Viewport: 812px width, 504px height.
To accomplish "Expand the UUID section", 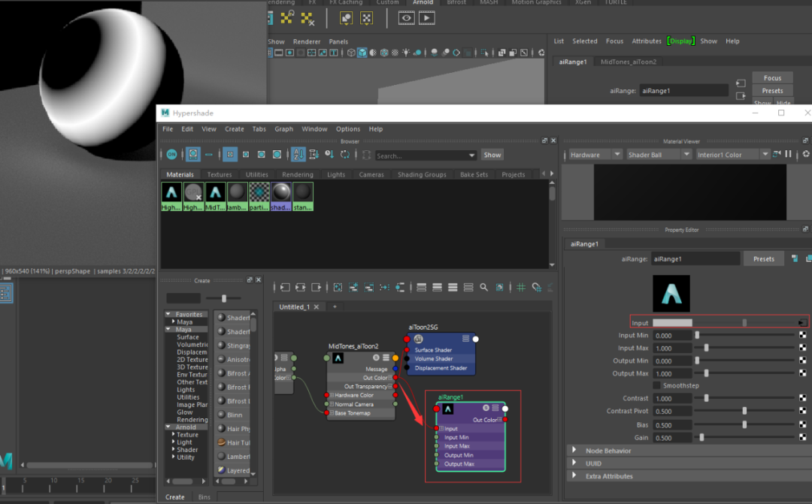I will pyautogui.click(x=574, y=463).
